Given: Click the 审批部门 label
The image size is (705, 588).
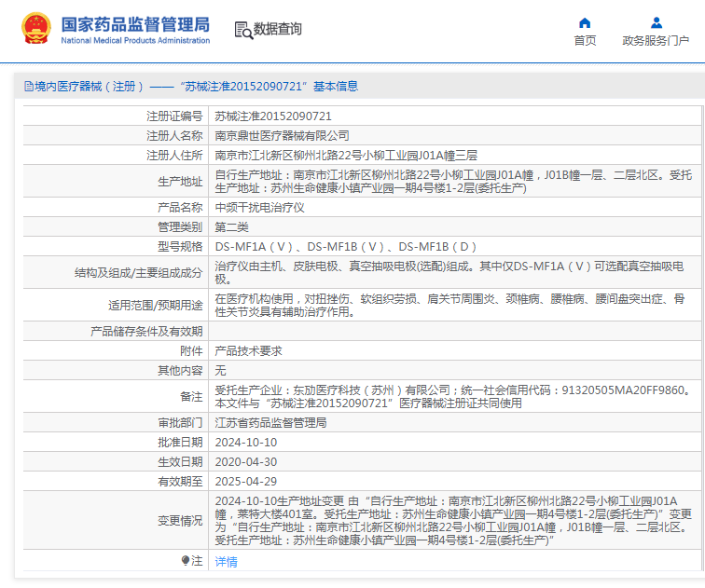Looking at the screenshot, I should [180, 423].
